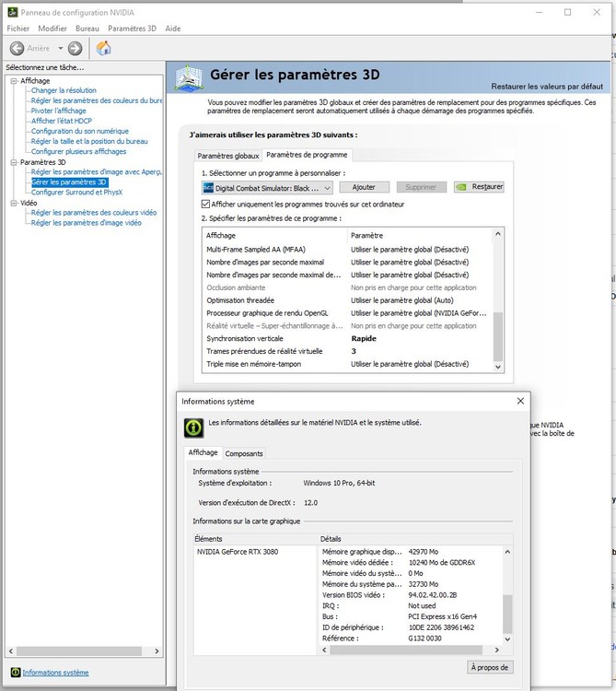Collapse the Vidéo tree node
The width and height of the screenshot is (616, 691).
(x=14, y=203)
